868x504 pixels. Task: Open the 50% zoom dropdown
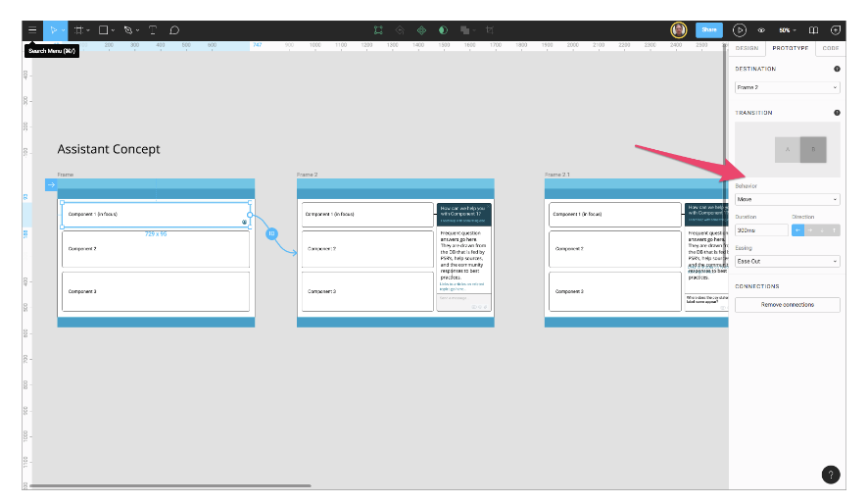click(788, 30)
